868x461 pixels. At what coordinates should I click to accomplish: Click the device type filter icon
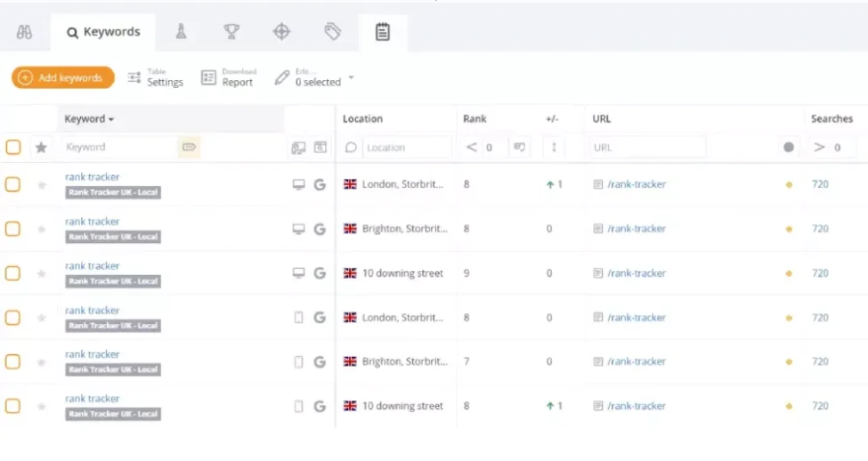point(298,148)
